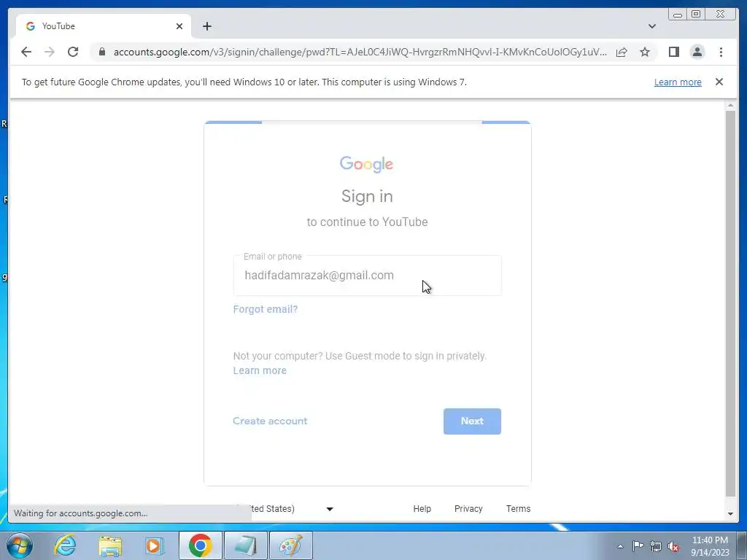The width and height of the screenshot is (747, 560).
Task: Go back to the previous page
Action: point(26,52)
